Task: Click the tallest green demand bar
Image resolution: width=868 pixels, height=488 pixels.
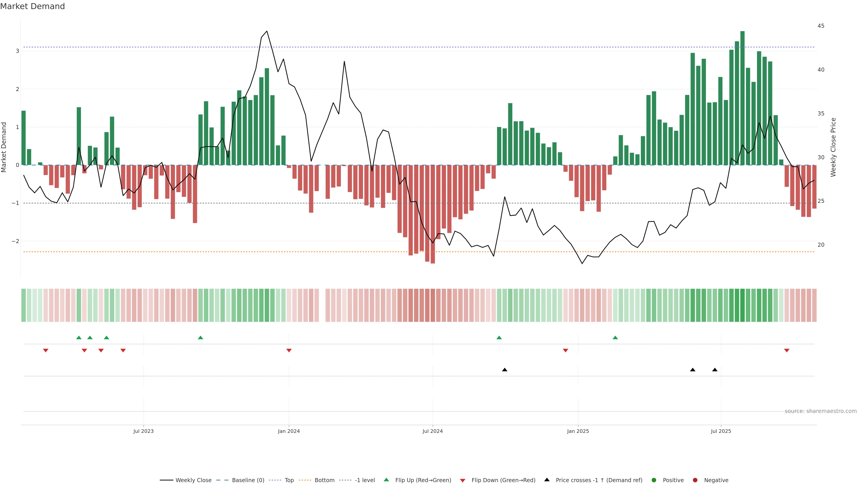Action: coord(742,98)
